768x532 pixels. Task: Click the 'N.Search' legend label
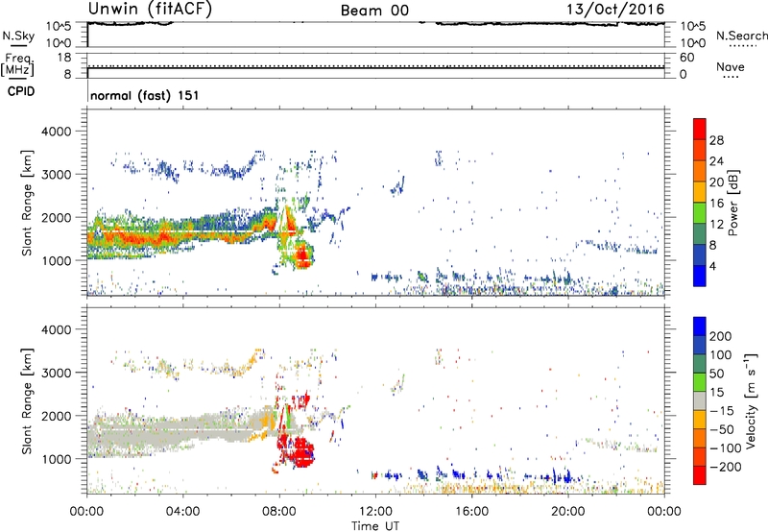click(x=741, y=36)
